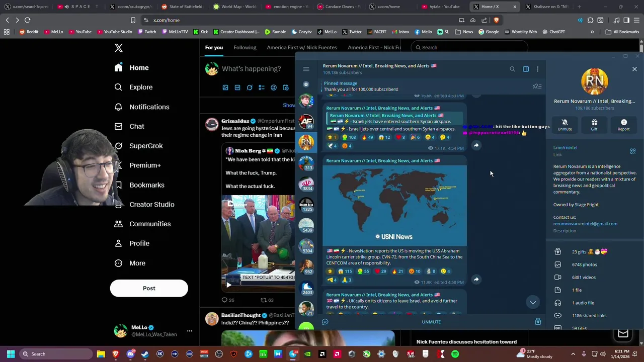This screenshot has height=362, width=644.
Task: Click the blue-outlined Post button
Action: [x=149, y=289]
